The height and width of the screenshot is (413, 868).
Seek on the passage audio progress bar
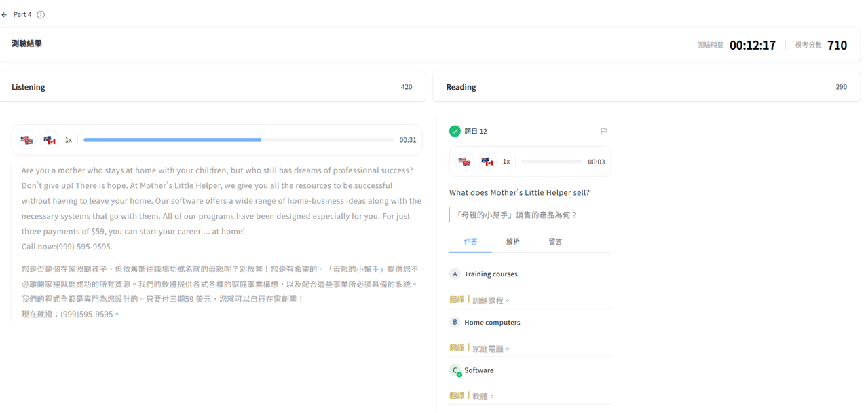[x=239, y=140]
